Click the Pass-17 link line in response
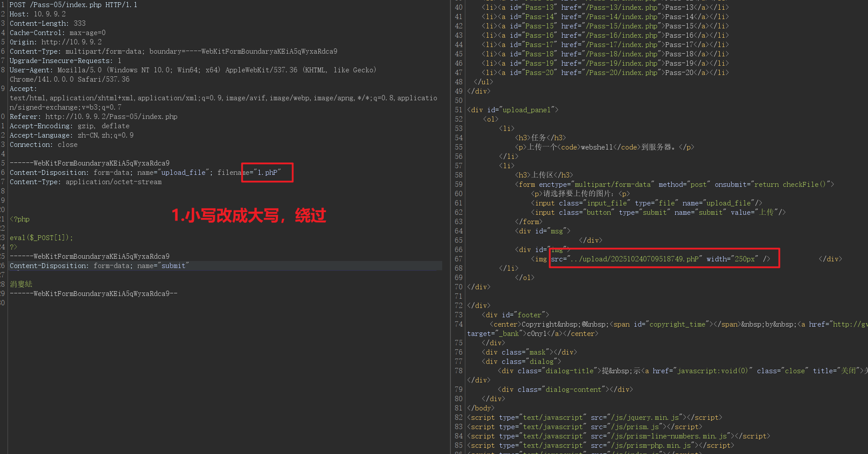The image size is (868, 454). [x=606, y=45]
